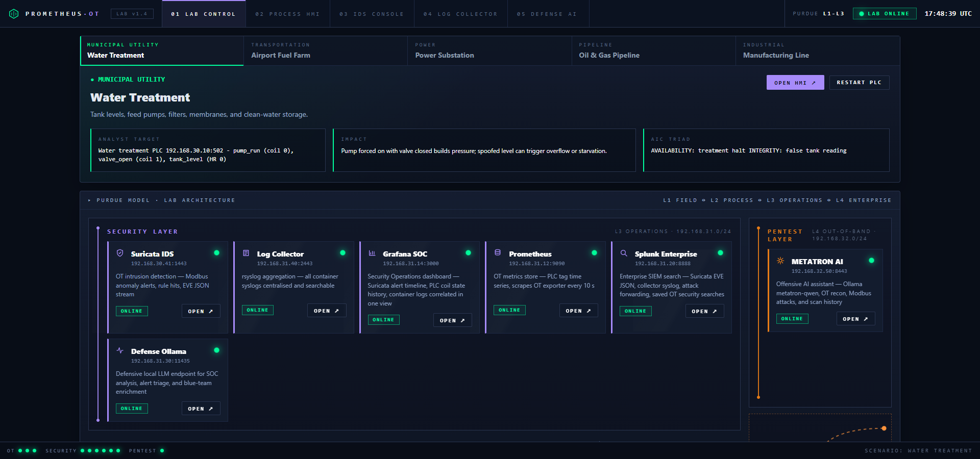Open the 03 IDS Console tab
Screen dimensions: 980x459
point(372,14)
